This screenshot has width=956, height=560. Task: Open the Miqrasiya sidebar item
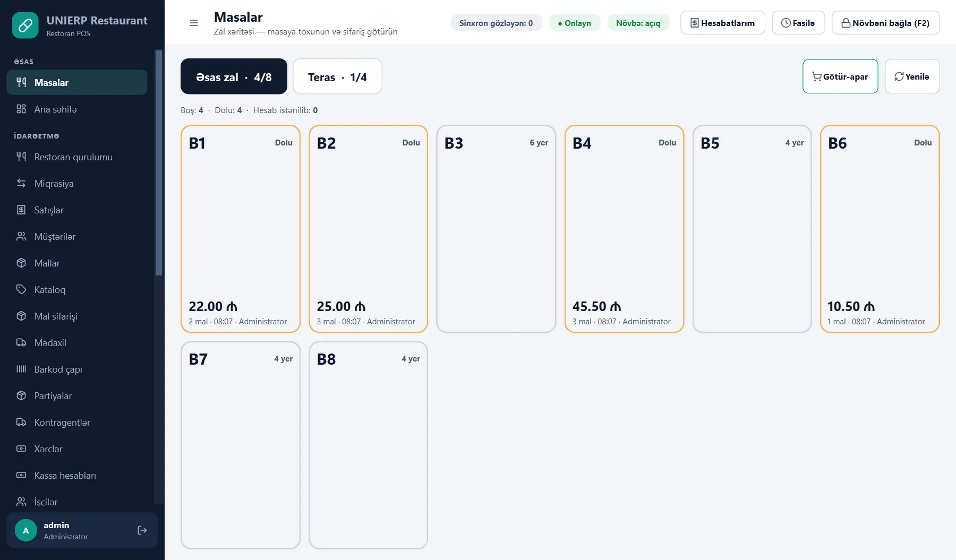(77, 184)
